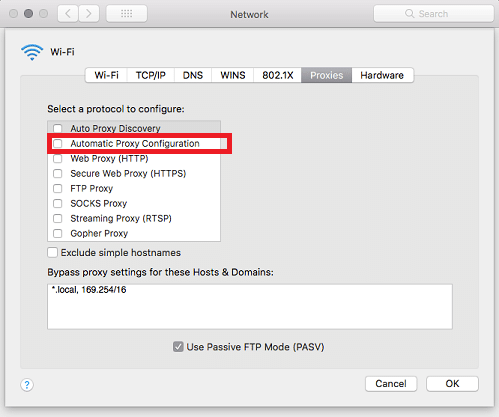Image resolution: width=499 pixels, height=417 pixels.
Task: Enable Auto Proxy Discovery checkbox
Action: point(58,128)
